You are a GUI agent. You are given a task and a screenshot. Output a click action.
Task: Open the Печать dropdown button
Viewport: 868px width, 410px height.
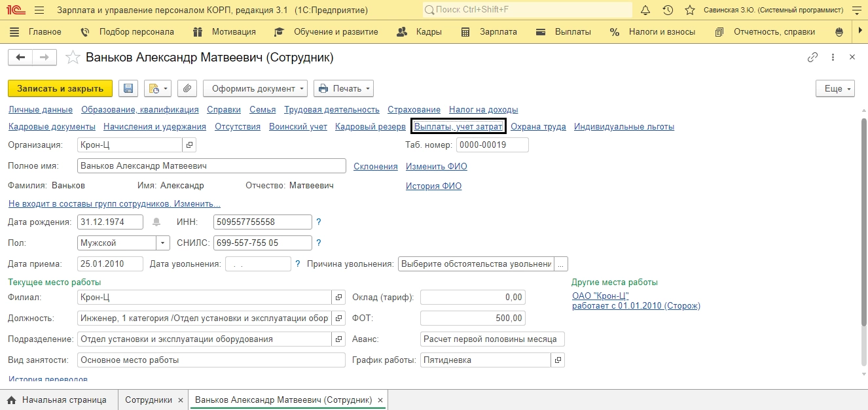pos(344,88)
